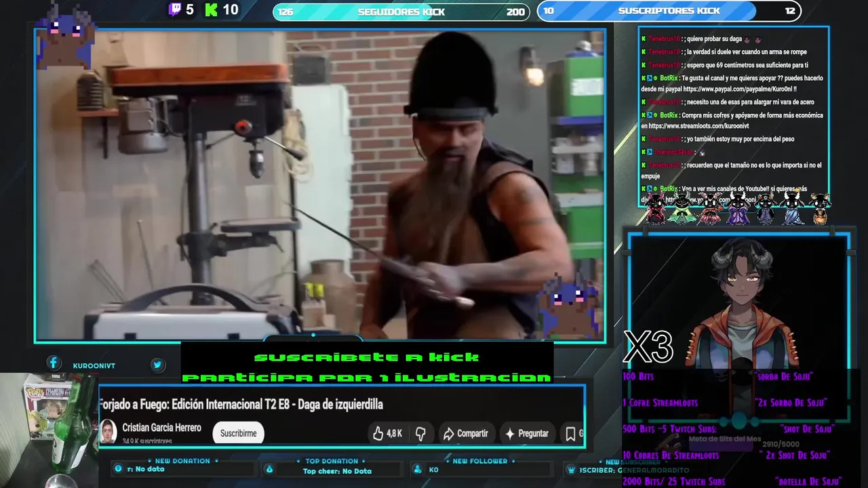Click the pixel cat in video's bottom-right corner
Screen dimensions: 868x488
pyautogui.click(x=568, y=305)
